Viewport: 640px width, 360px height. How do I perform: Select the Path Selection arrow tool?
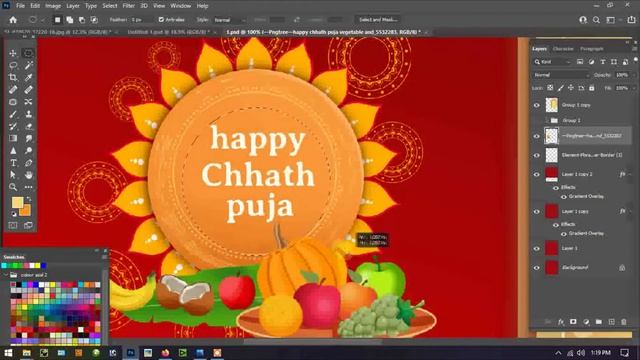pos(13,175)
